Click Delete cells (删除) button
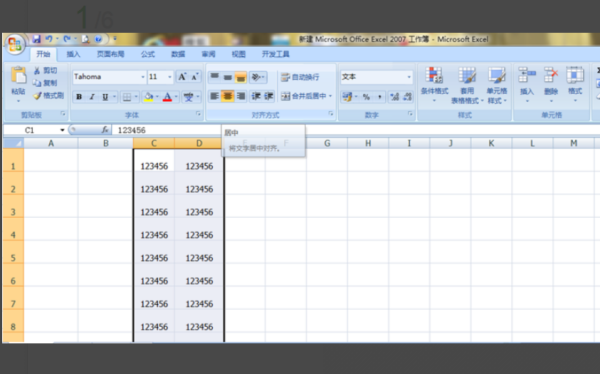The width and height of the screenshot is (600, 374). coord(551,85)
